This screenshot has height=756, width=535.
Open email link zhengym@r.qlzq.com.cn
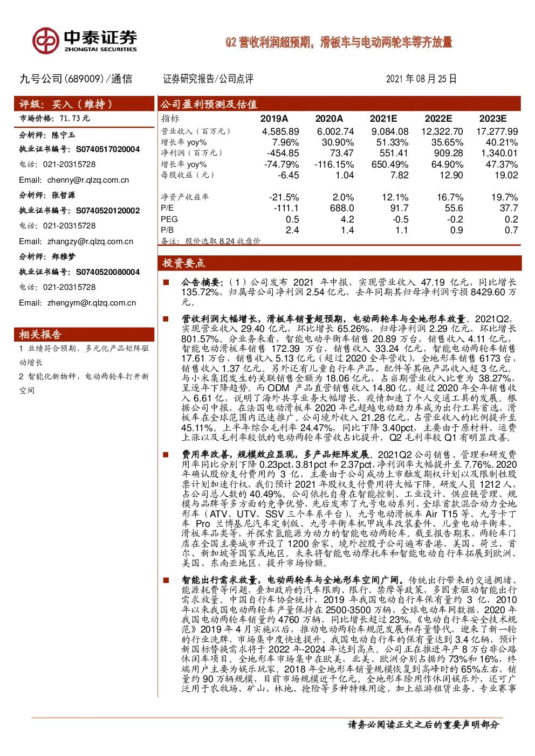tap(92, 303)
